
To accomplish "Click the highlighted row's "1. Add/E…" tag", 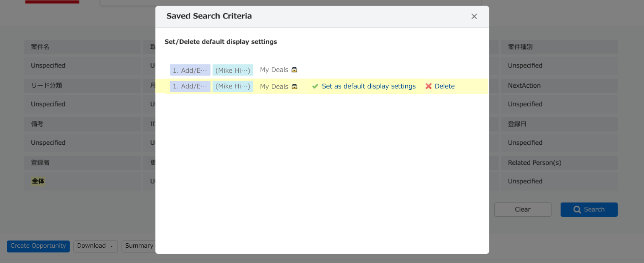I will tap(190, 86).
